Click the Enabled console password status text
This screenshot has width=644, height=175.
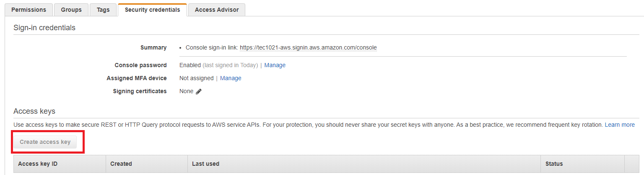190,65
